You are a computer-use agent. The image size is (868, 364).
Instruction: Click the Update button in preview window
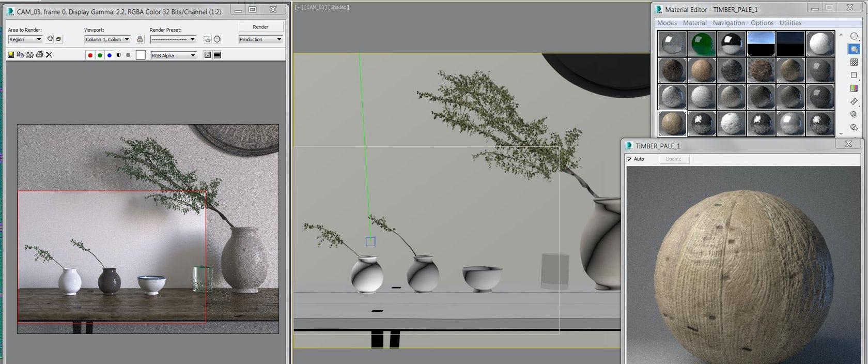(x=674, y=159)
